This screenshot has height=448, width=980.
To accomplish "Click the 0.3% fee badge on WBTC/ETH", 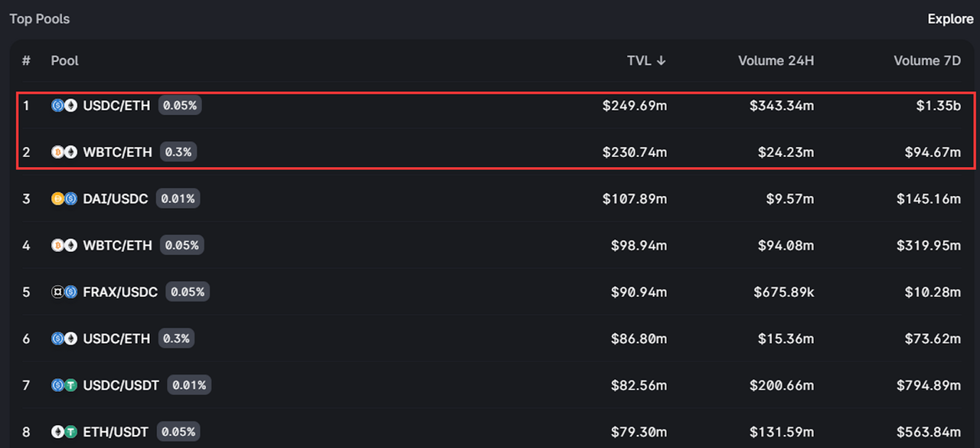I will [x=178, y=152].
